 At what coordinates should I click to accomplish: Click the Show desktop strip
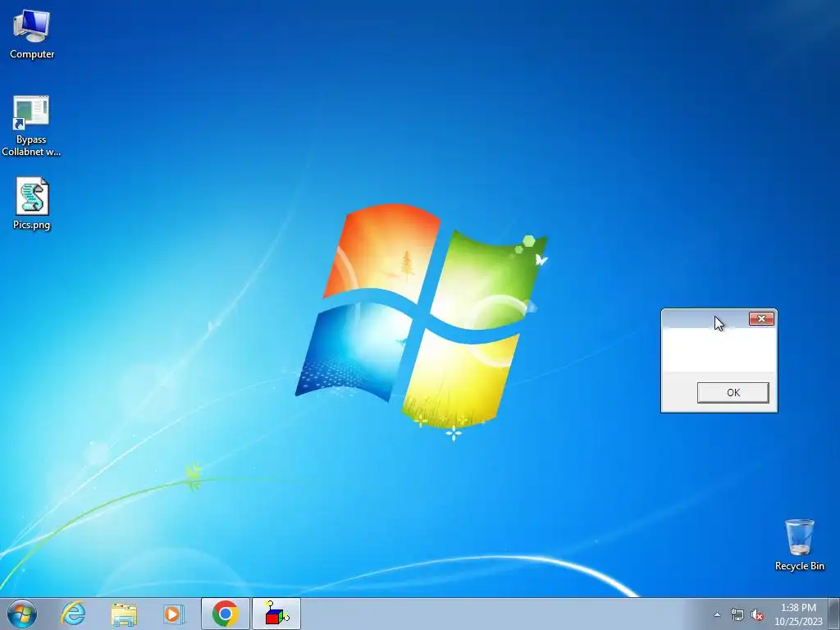pyautogui.click(x=834, y=614)
